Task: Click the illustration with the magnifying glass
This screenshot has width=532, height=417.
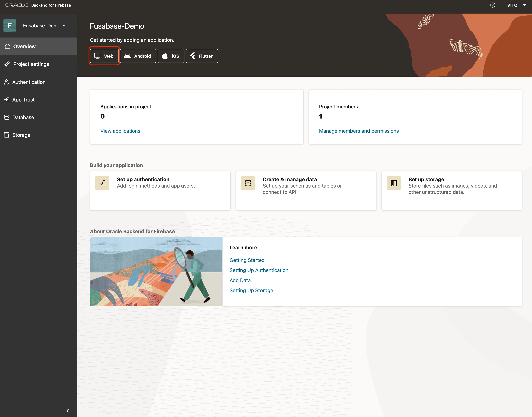Action: coord(156,272)
